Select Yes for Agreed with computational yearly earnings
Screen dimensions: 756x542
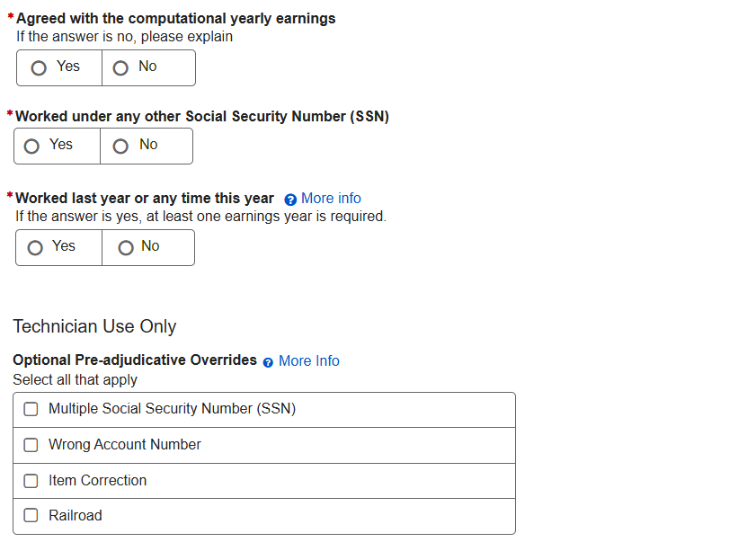coord(39,67)
